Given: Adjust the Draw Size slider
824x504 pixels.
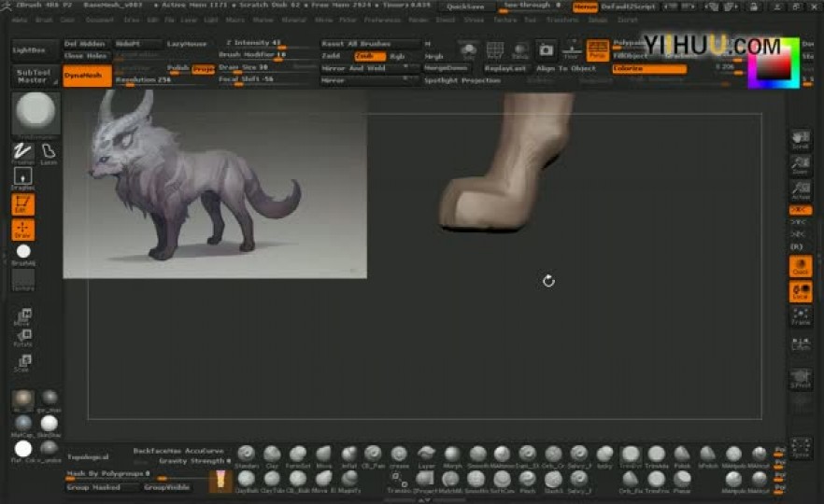Looking at the screenshot, I should tap(266, 68).
